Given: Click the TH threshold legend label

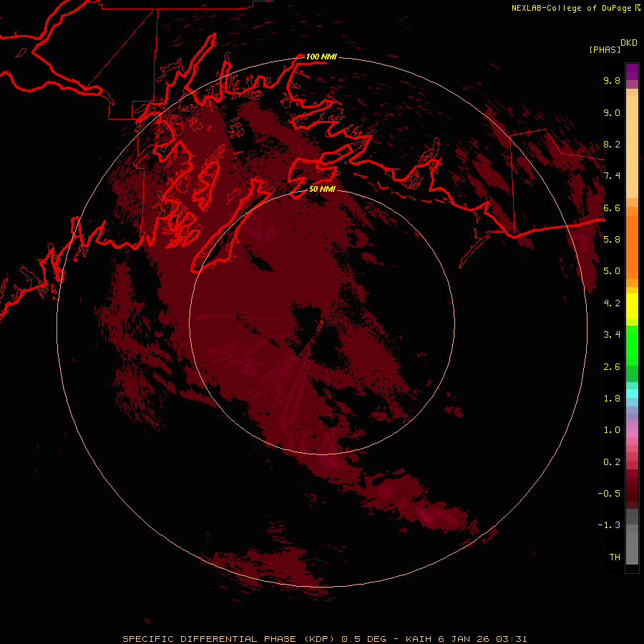Looking at the screenshot, I should 615,557.
